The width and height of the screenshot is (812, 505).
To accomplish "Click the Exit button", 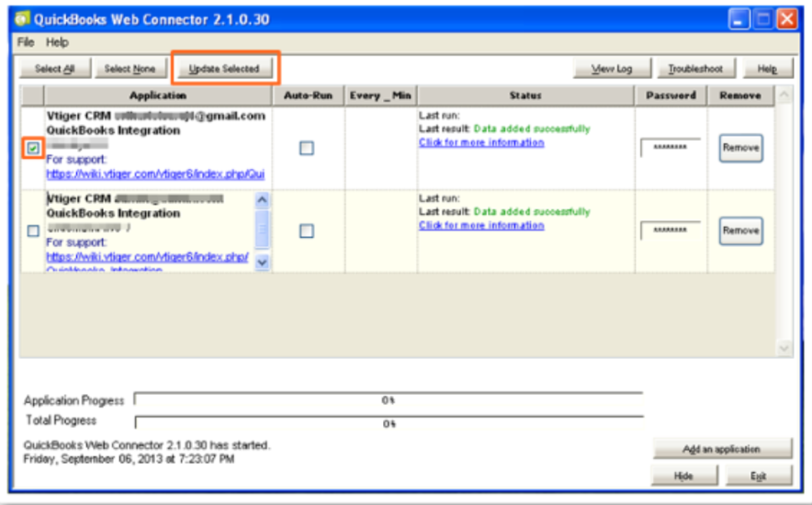I will coord(759,476).
